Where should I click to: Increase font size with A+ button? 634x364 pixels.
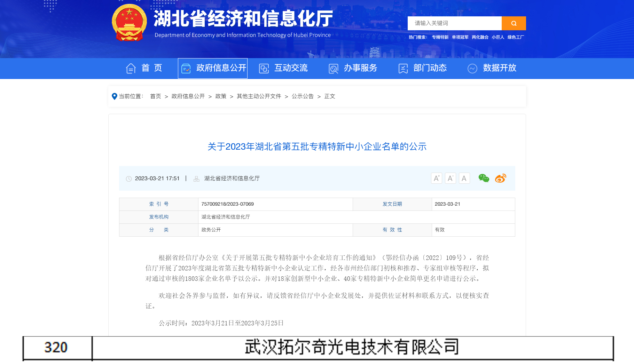coord(437,178)
